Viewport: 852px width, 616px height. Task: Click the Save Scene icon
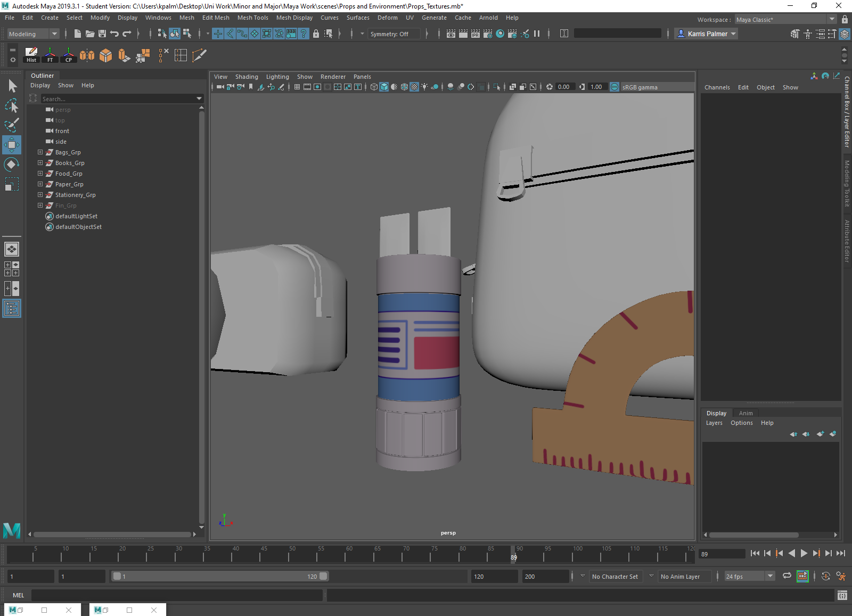tap(102, 34)
